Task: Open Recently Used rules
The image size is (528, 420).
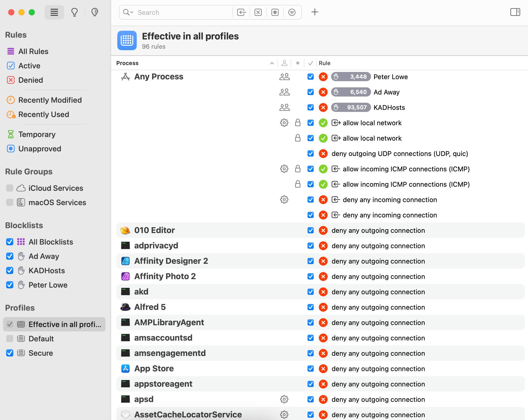Action: [44, 114]
